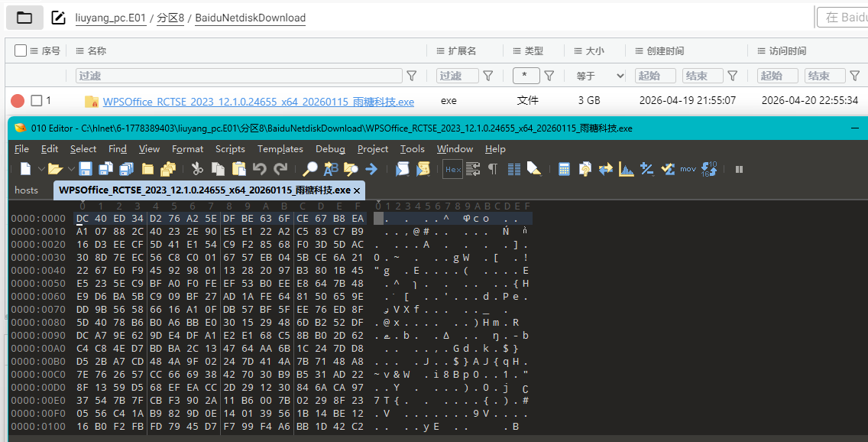Close the WPSOffice exe editor tab
This screenshot has width=868, height=442.
(x=357, y=190)
